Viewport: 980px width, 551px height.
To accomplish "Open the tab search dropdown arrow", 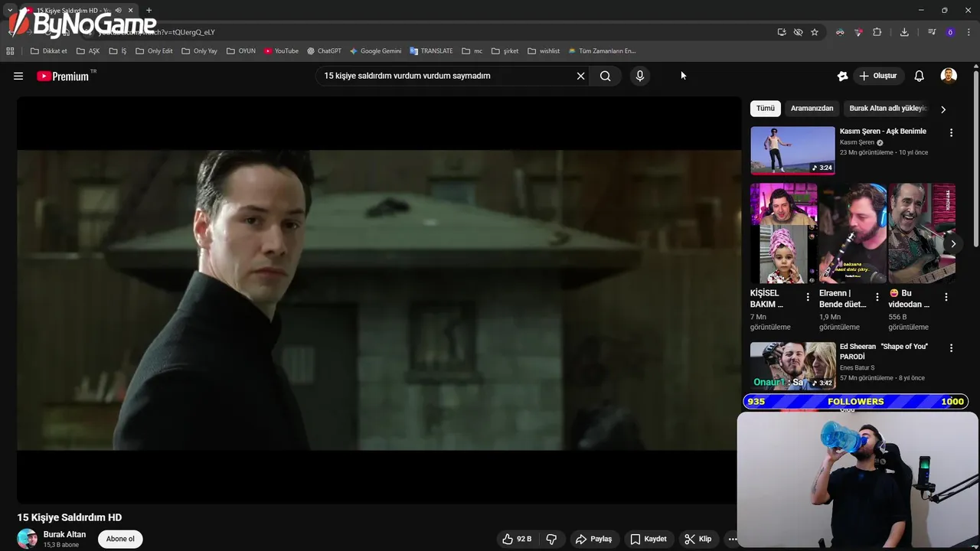I will coord(10,11).
